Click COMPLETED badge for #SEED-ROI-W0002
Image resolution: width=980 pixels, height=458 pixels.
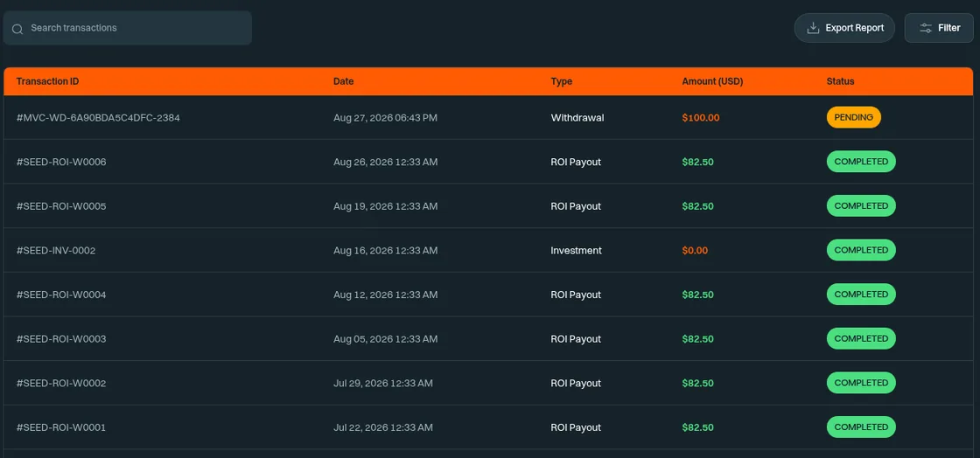(861, 383)
